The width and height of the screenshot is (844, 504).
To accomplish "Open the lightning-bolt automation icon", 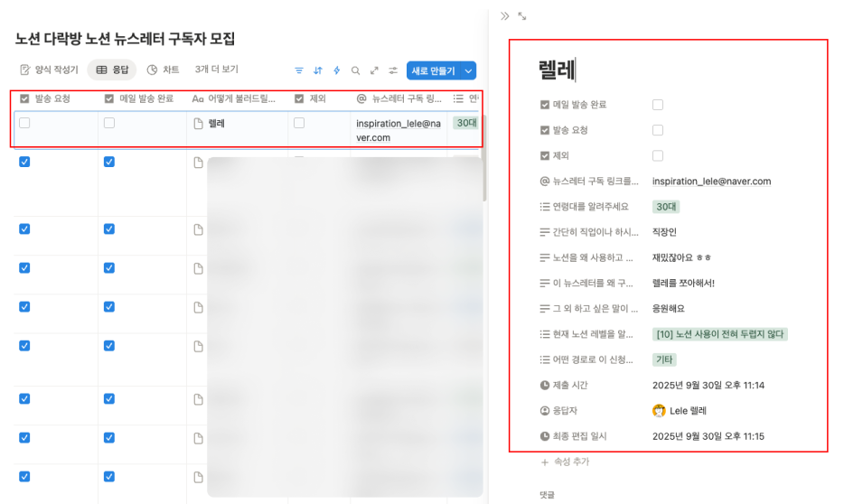I will pos(336,70).
